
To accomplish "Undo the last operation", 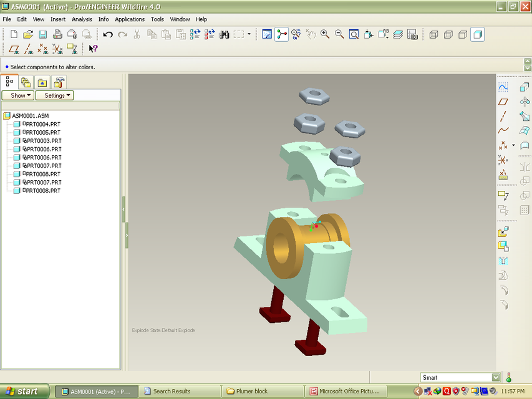I will pos(108,34).
